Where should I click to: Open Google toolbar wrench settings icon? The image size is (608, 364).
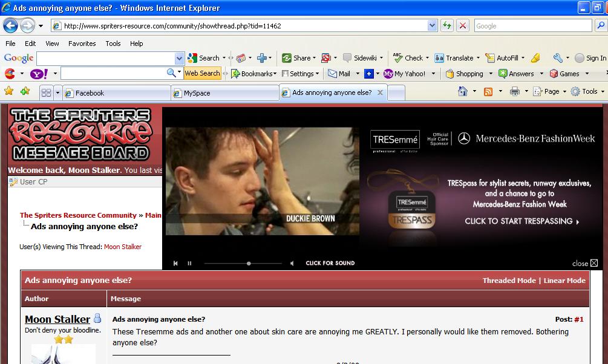click(x=558, y=58)
